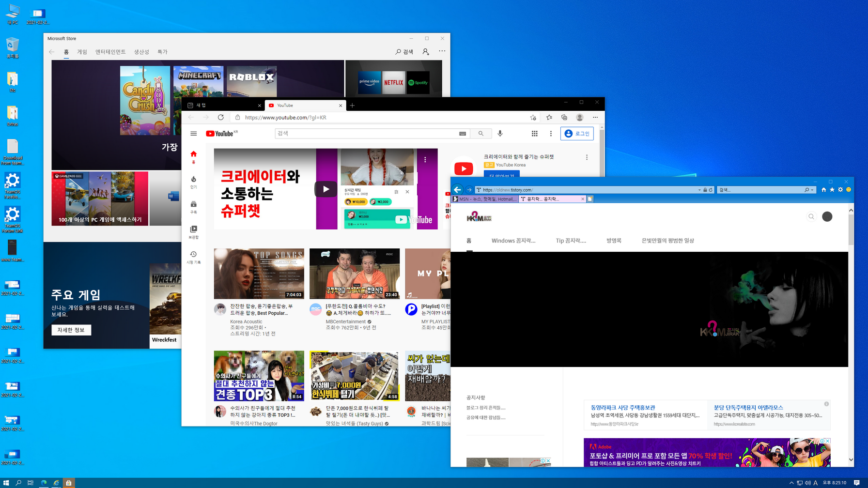Open the 견종 TOP3 video thumbnail
The height and width of the screenshot is (488, 868).
tap(259, 376)
